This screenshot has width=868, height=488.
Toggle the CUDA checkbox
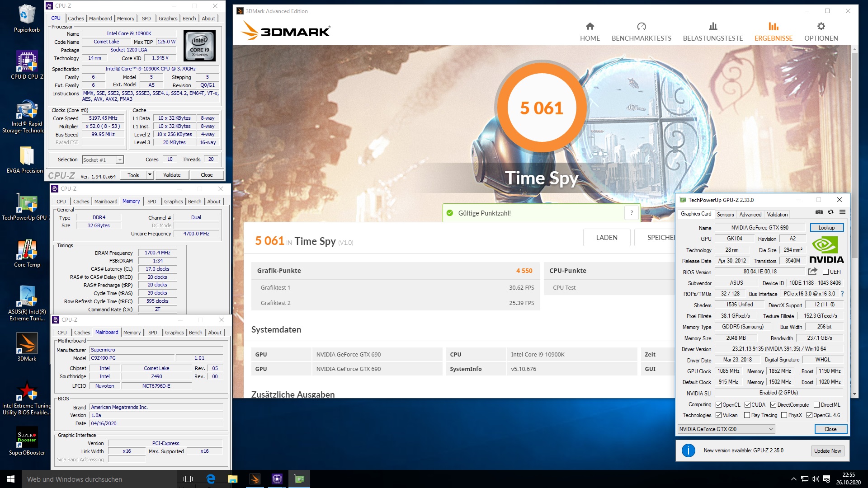click(x=747, y=405)
